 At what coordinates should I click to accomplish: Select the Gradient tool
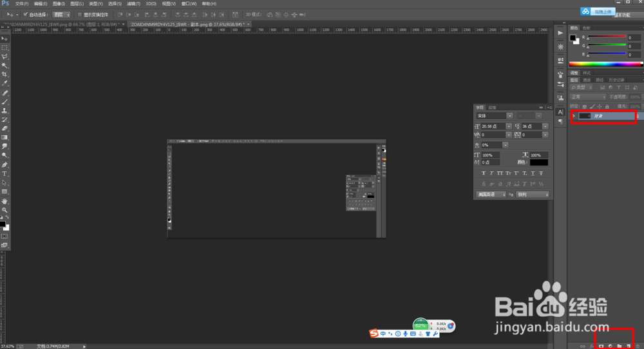click(5, 138)
